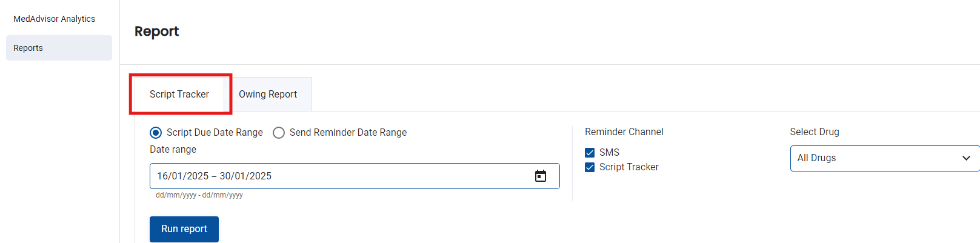Image resolution: width=980 pixels, height=243 pixels.
Task: Click the MedAdvisor Analytics sidebar title
Action: (x=55, y=19)
